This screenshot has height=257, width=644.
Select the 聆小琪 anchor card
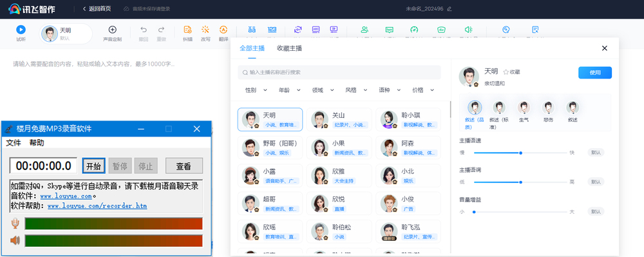coord(408,119)
